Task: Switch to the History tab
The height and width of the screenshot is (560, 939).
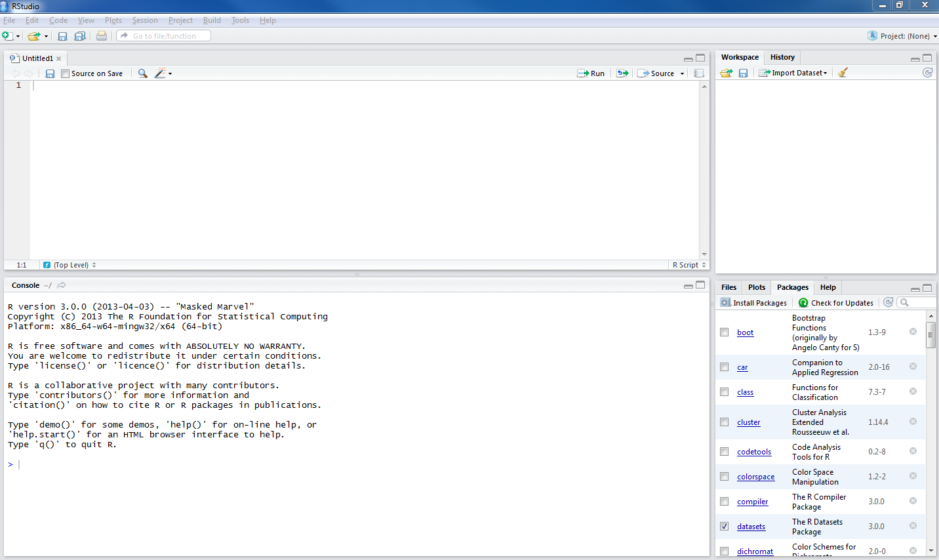Action: point(782,57)
